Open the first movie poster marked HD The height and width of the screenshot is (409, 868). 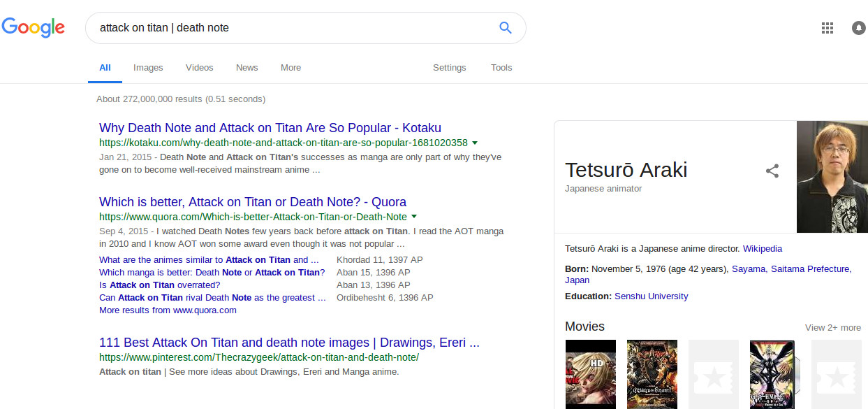click(591, 374)
